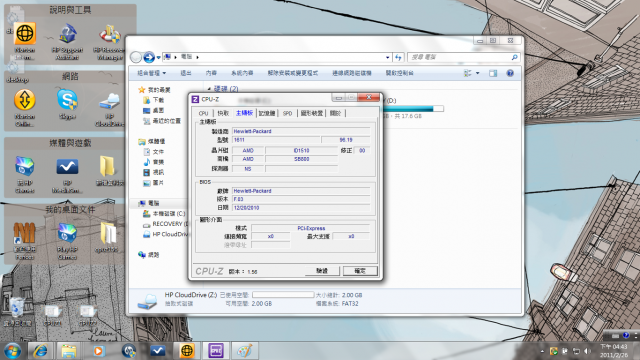This screenshot has width=640, height=360.
Task: Open the Organize dropdown in the Explorer toolbar
Action: 151,73
